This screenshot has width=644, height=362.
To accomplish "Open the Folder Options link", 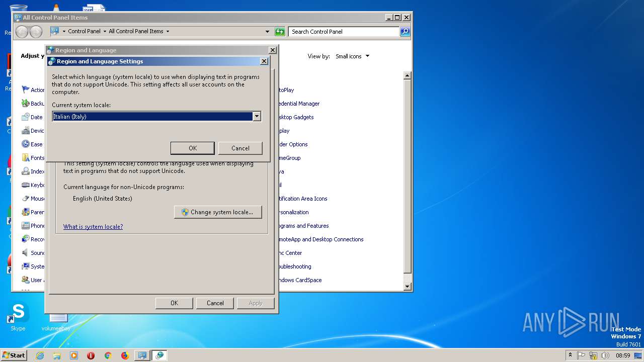I will (x=293, y=144).
